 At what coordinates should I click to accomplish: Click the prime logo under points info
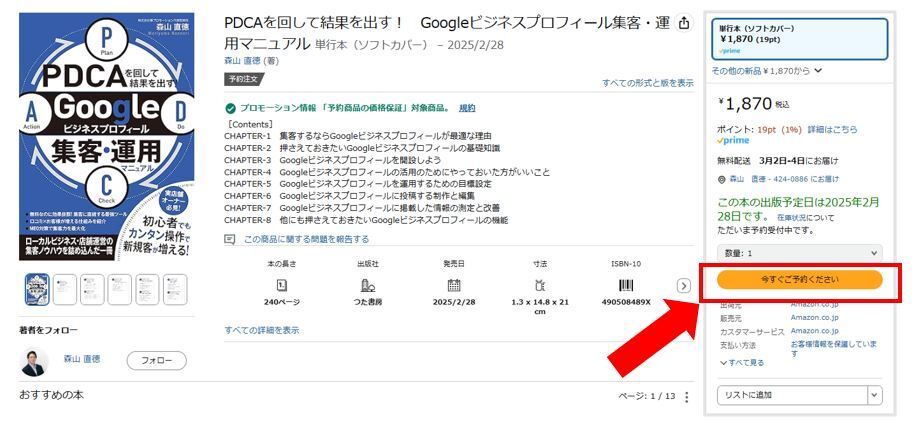pos(732,141)
